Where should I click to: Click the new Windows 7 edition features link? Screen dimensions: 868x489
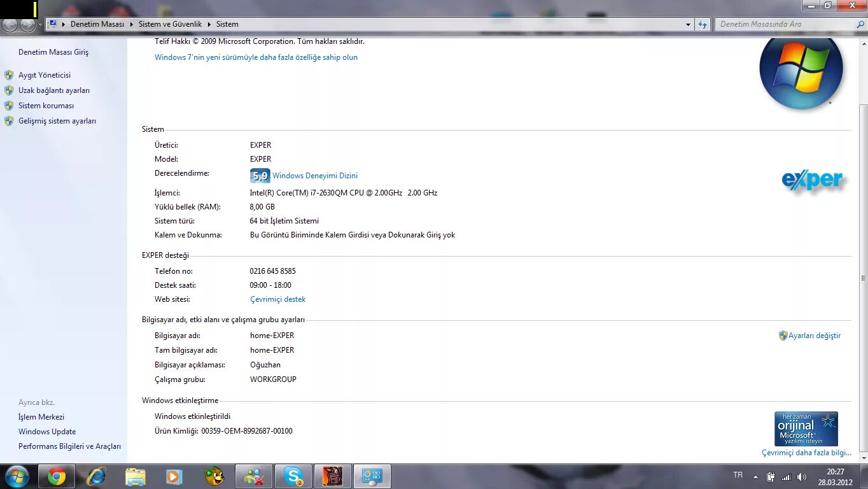[256, 57]
